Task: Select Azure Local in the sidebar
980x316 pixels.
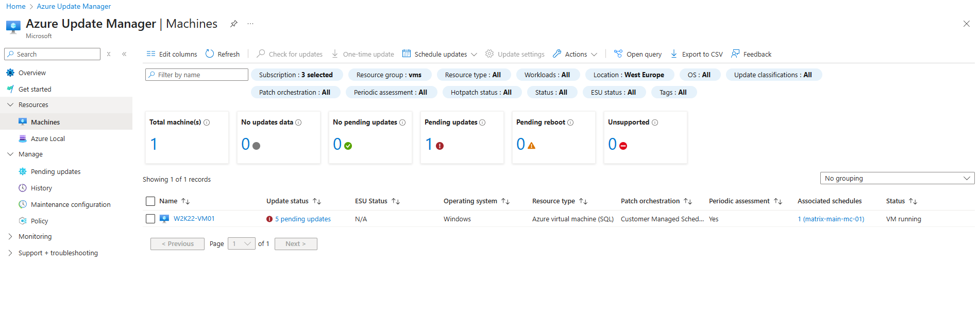Action: [x=48, y=138]
